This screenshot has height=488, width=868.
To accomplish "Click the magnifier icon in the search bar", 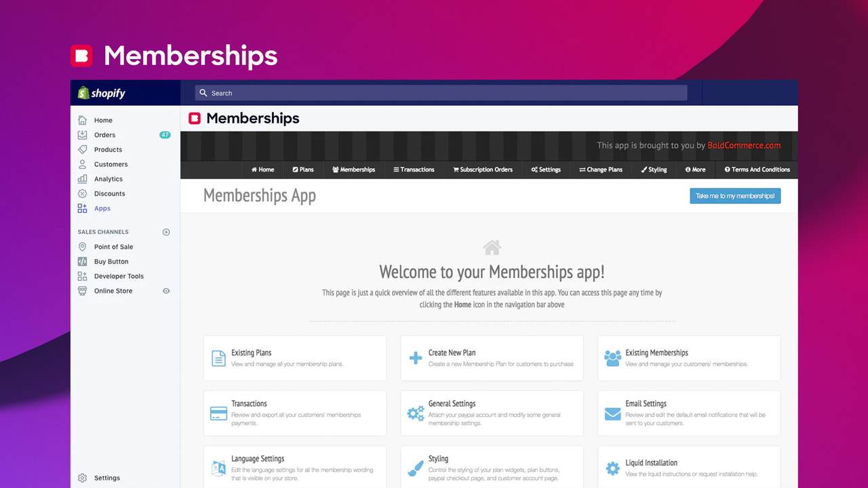I will coord(203,93).
